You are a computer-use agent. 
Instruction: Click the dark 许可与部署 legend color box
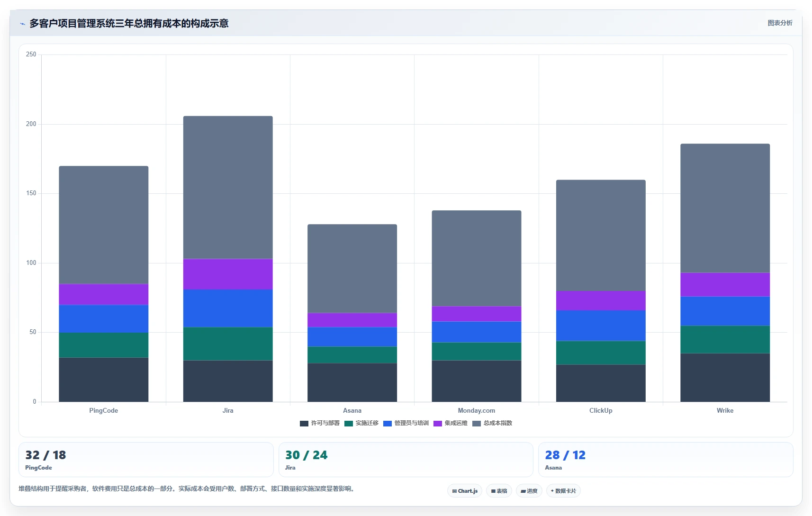pyautogui.click(x=304, y=424)
